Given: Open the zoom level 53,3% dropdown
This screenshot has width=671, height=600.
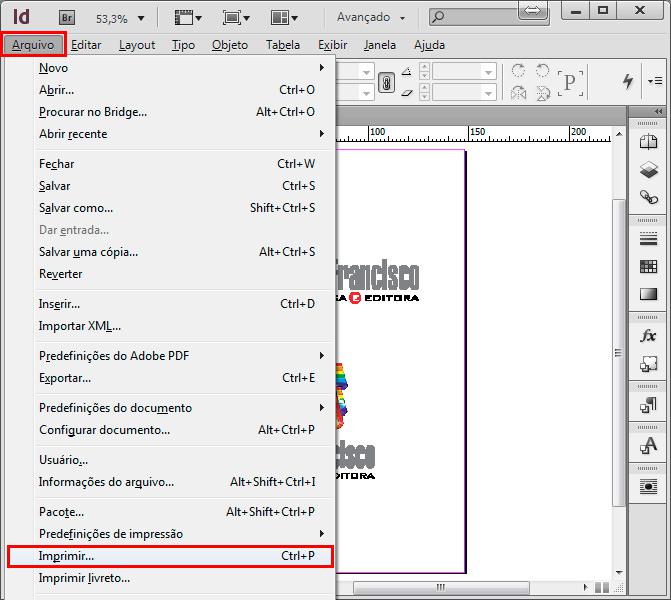Looking at the screenshot, I should click(x=141, y=18).
